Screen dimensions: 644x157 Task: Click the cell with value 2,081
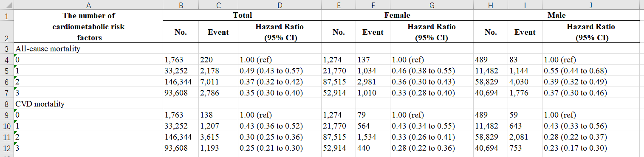click(525, 137)
